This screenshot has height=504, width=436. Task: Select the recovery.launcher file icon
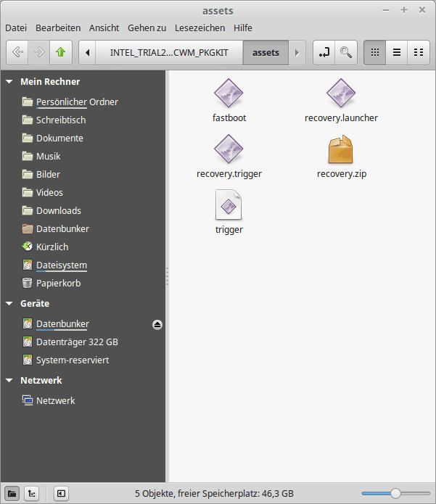[341, 94]
